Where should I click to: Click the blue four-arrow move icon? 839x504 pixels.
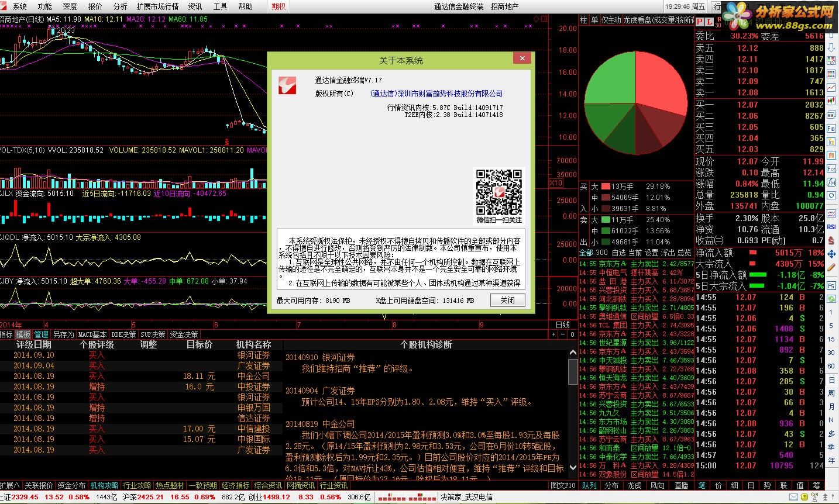[831, 253]
